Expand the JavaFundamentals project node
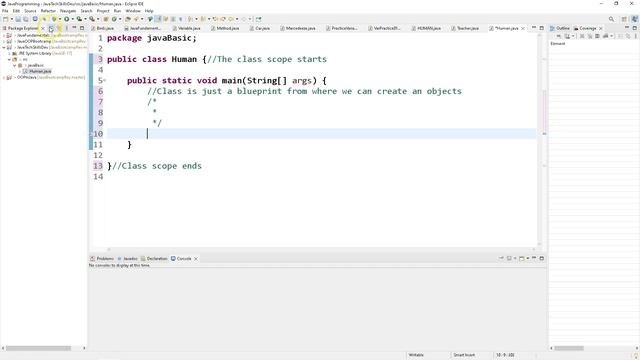The image size is (640, 360). click(x=4, y=36)
